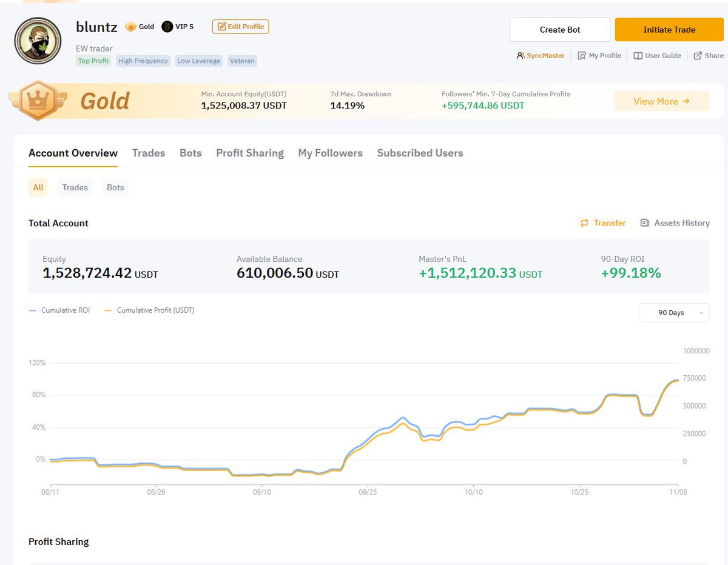Open the User Guide book icon
Screen dimensions: 728x565
tap(639, 55)
